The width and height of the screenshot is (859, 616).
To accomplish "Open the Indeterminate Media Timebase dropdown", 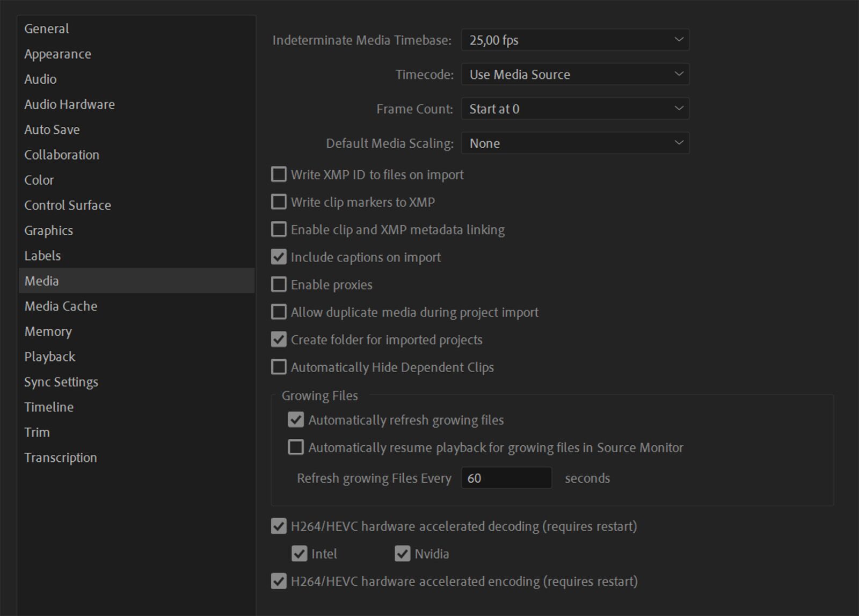I will 575,40.
